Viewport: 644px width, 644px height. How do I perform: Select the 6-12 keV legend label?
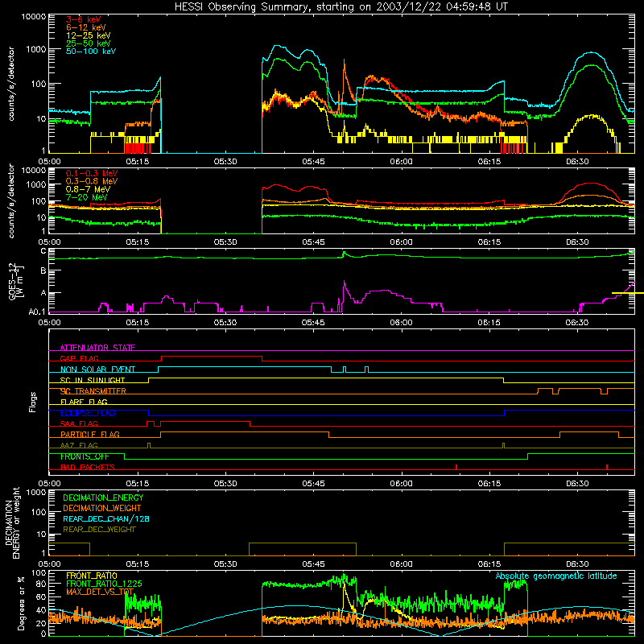coord(85,27)
